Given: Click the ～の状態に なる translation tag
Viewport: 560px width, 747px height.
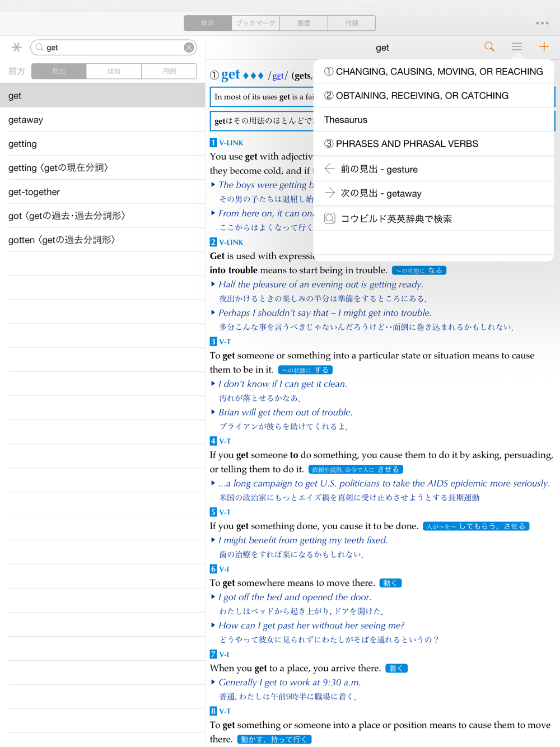Looking at the screenshot, I should [419, 270].
